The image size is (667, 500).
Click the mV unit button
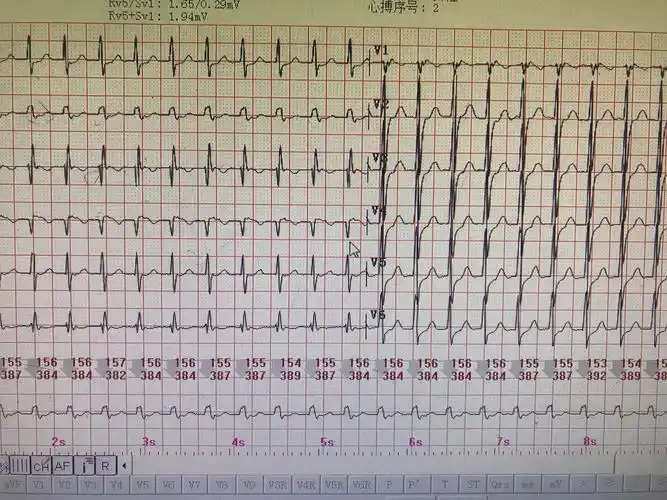(x=554, y=485)
